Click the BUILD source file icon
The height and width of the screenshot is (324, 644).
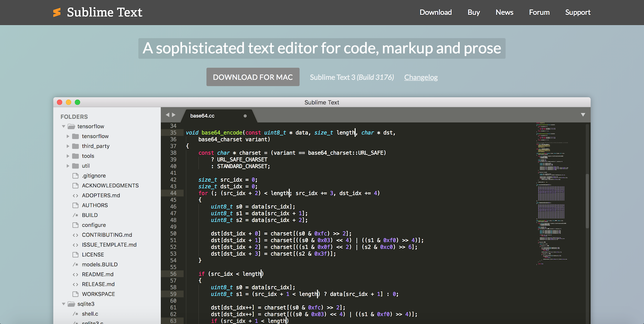(75, 216)
